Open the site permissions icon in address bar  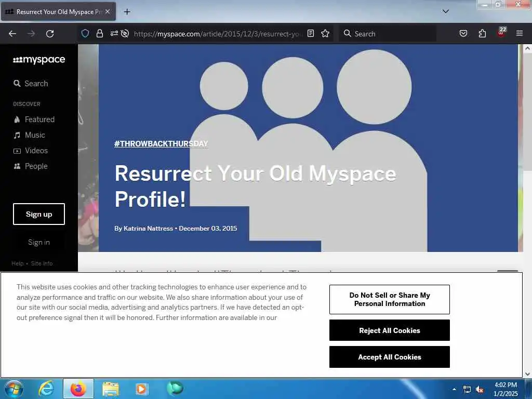[x=114, y=33]
